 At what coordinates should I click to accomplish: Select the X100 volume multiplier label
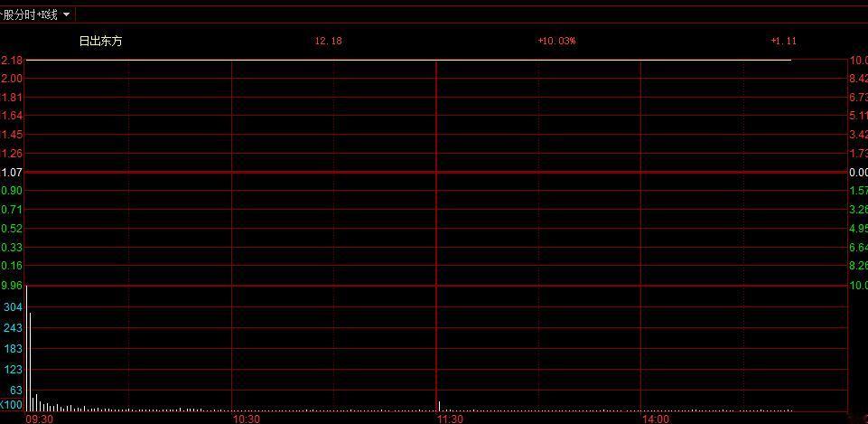(11, 405)
